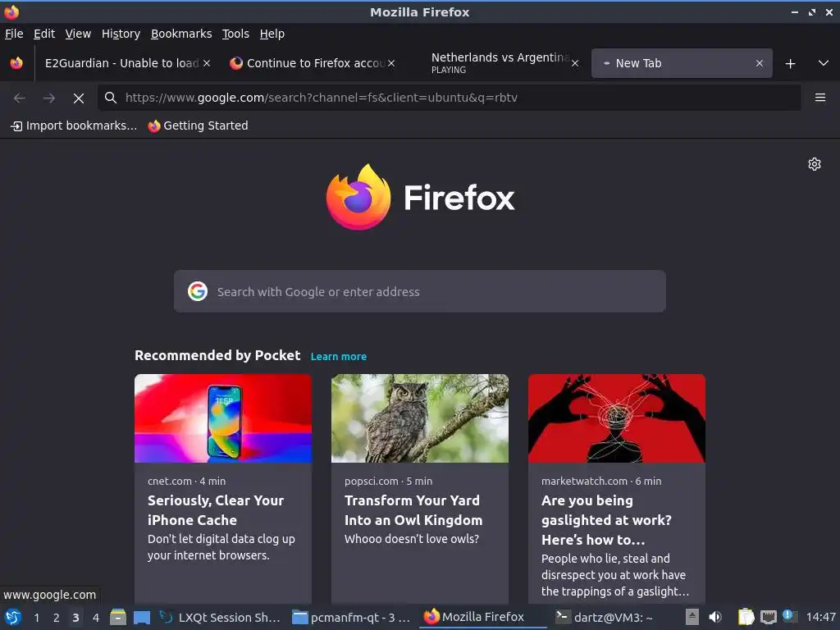Open the View menu
Image resolution: width=840 pixels, height=630 pixels.
click(78, 34)
